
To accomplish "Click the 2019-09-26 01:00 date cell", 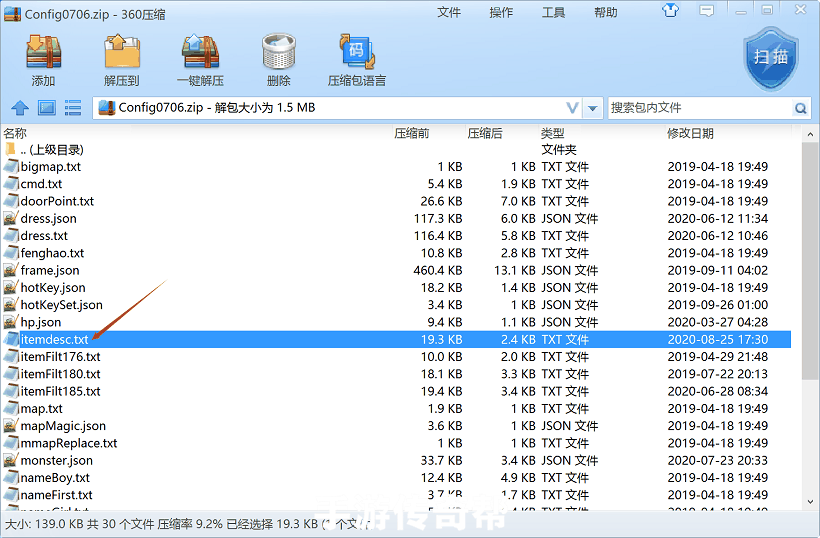I will click(718, 305).
